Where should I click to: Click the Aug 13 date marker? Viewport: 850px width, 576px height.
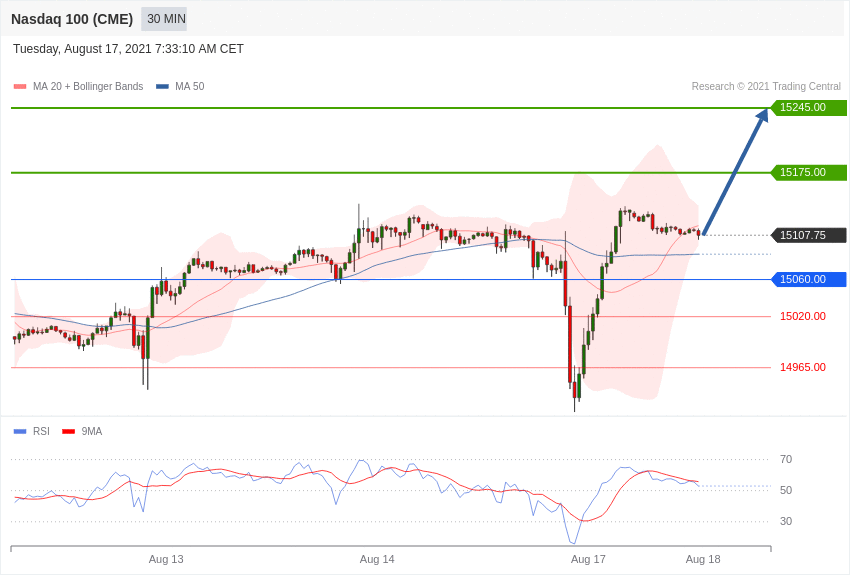(x=166, y=559)
